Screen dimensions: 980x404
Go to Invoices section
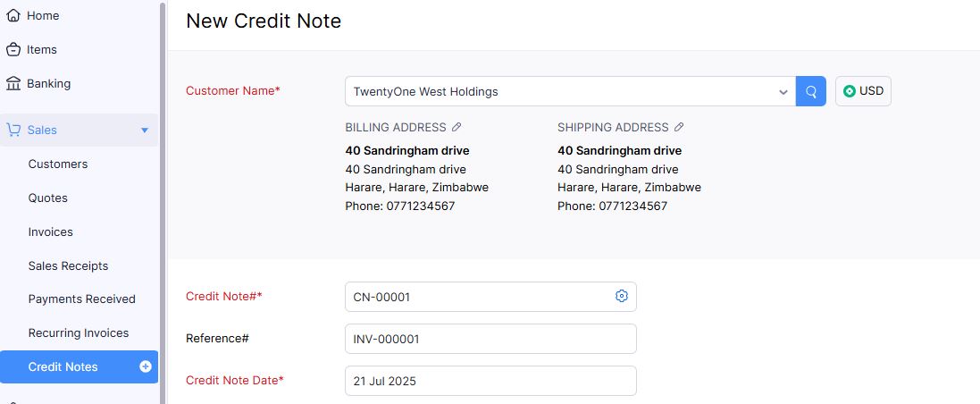pos(51,232)
